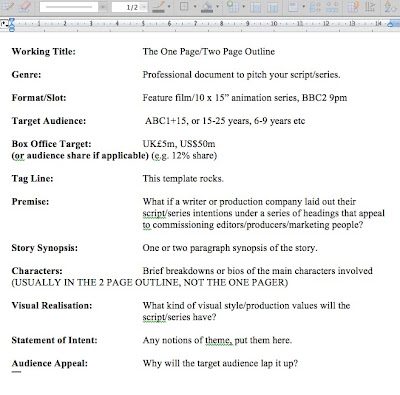Click 'Why will the target audience lap it up?'
Viewport: 400px width, 395px height.
tap(220, 363)
